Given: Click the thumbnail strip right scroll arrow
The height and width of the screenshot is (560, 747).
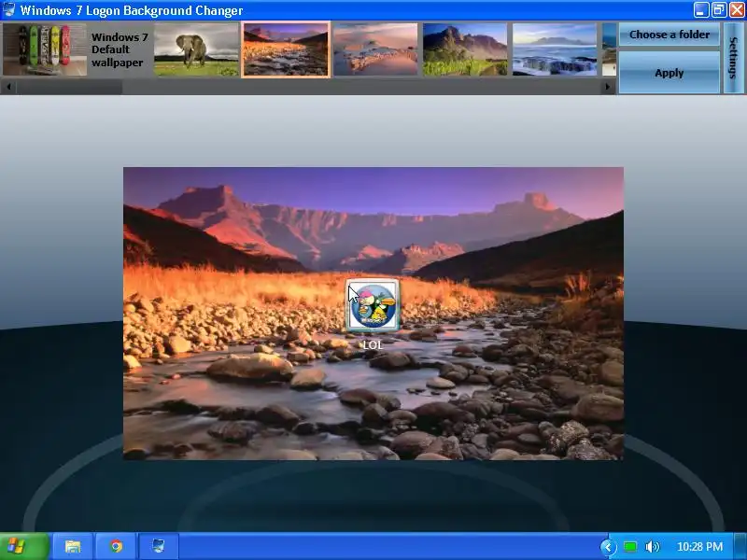Looking at the screenshot, I should coord(608,87).
